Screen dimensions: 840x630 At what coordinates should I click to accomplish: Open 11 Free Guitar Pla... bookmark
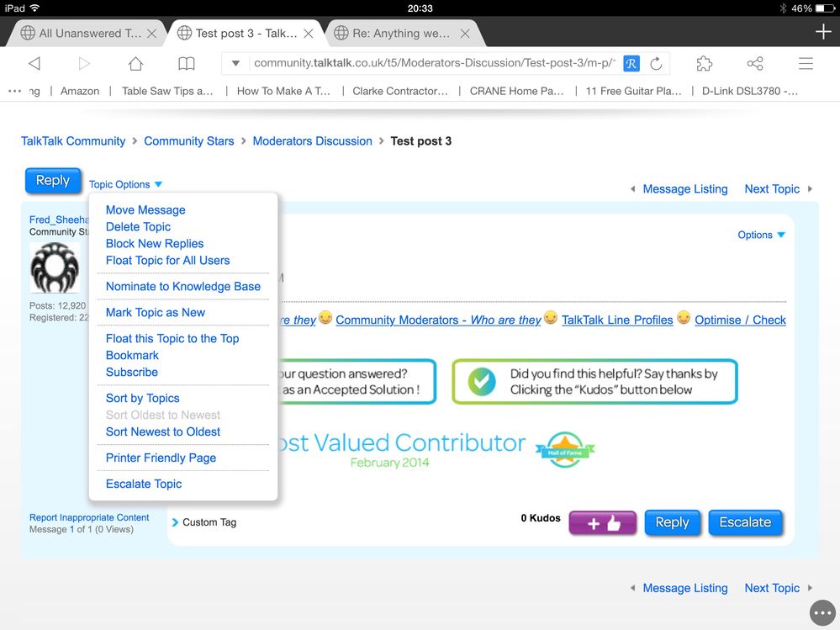click(633, 91)
